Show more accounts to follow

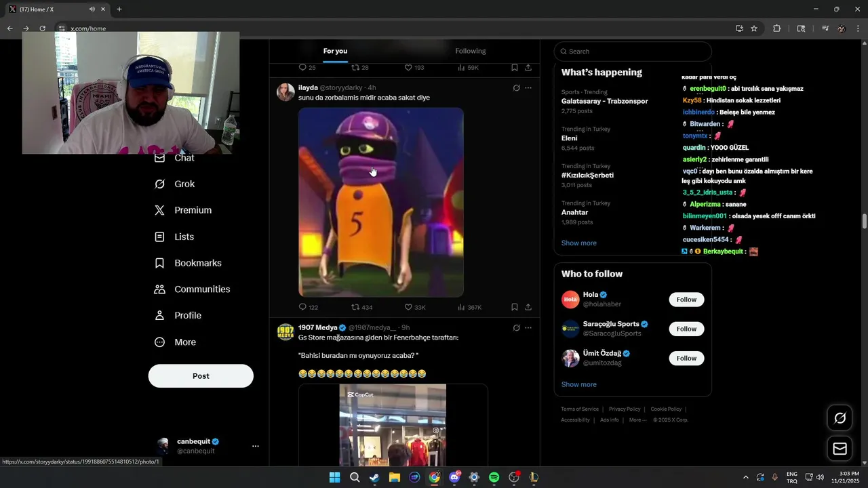[x=579, y=384]
